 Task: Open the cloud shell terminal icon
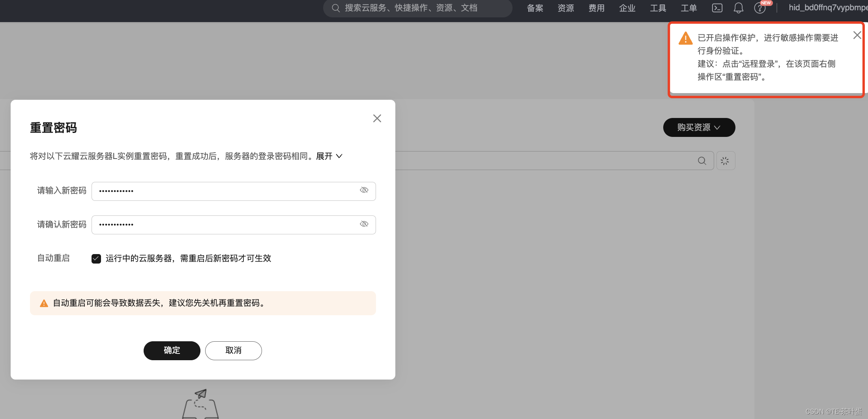pyautogui.click(x=717, y=8)
